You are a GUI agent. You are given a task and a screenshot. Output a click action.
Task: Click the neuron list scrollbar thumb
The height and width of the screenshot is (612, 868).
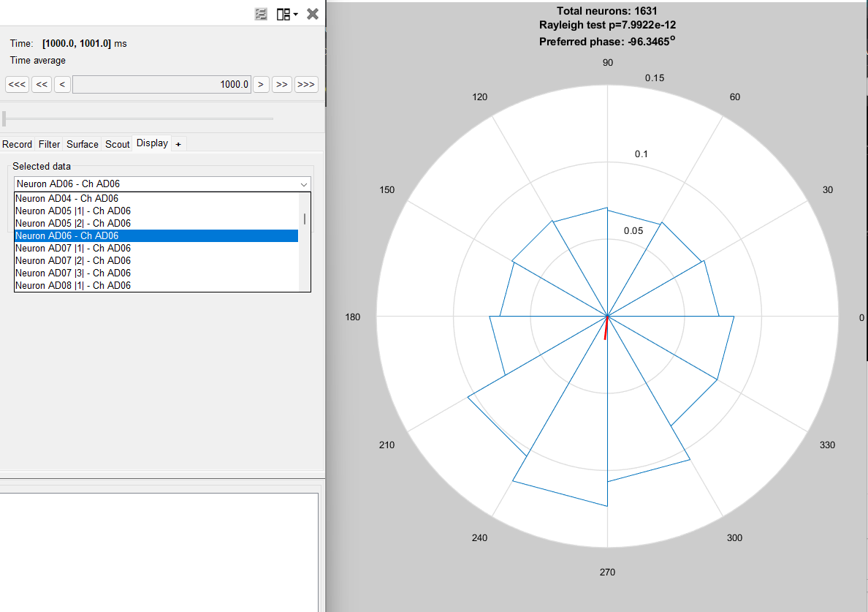click(x=305, y=219)
